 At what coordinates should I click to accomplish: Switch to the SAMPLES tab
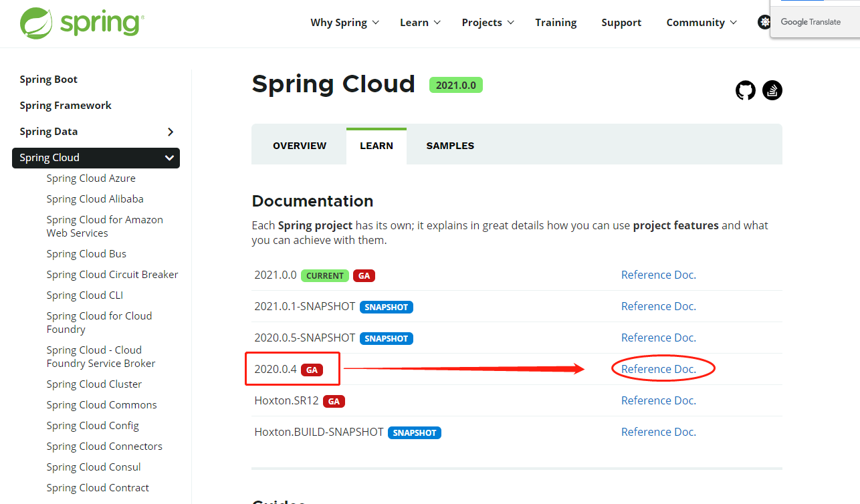[x=450, y=146]
